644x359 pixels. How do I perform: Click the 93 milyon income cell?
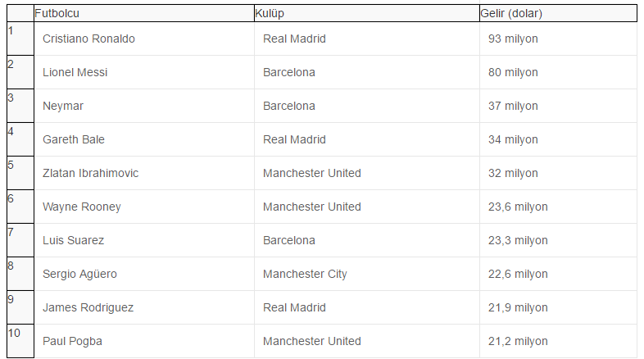(558, 39)
